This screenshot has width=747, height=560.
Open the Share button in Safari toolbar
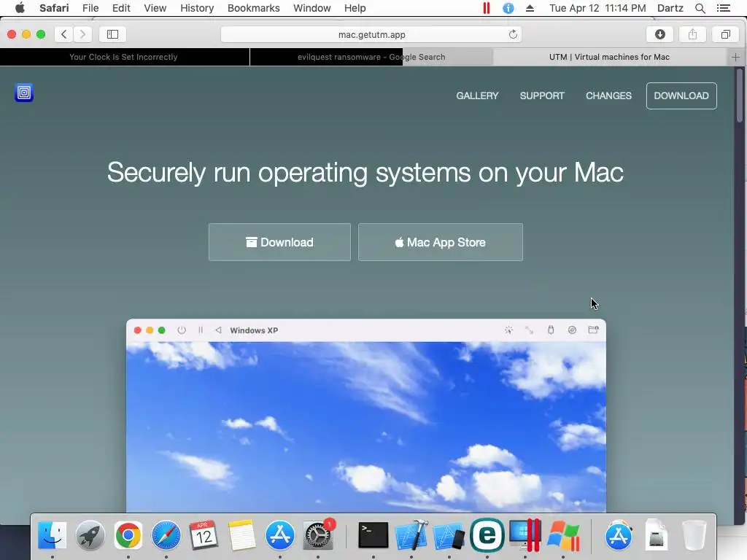693,34
